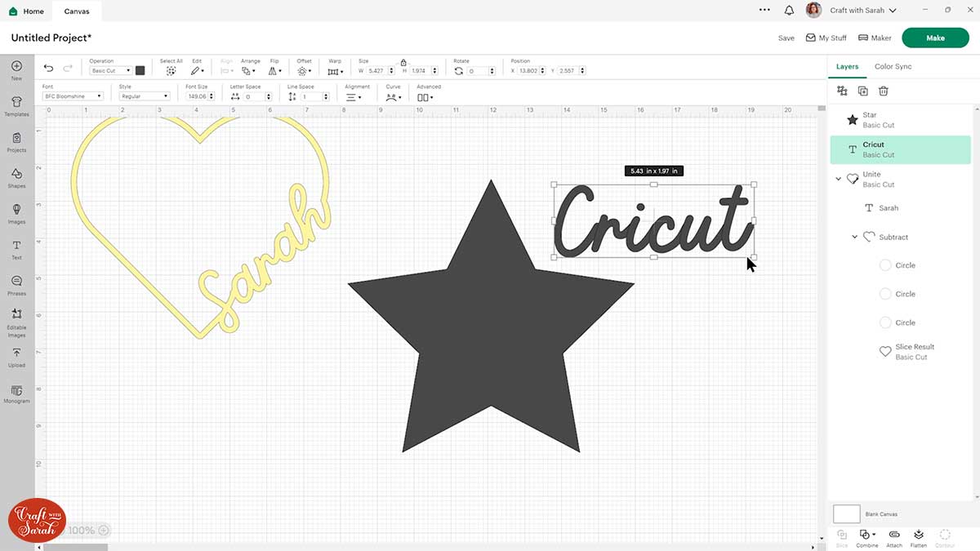
Task: Delete the selected layer trash icon
Action: coord(883,91)
